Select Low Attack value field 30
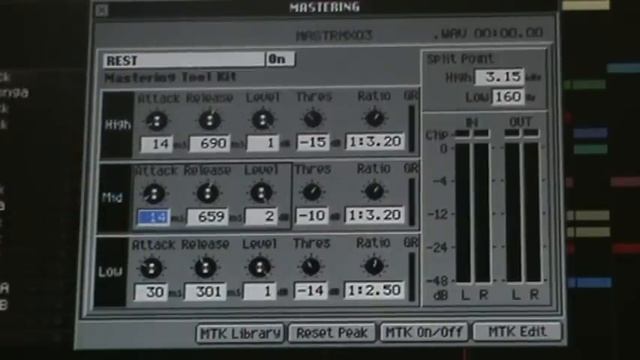This screenshot has height=360, width=640. click(151, 292)
